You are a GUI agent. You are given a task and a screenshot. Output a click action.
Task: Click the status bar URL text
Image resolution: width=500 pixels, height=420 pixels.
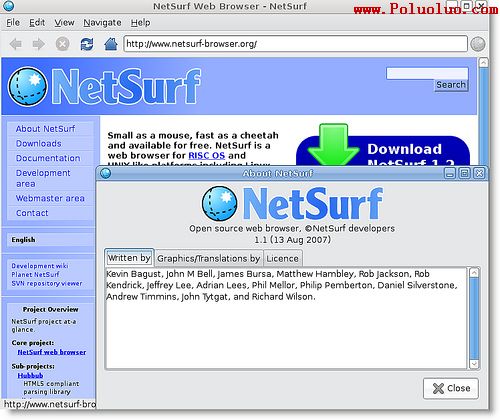(49, 404)
